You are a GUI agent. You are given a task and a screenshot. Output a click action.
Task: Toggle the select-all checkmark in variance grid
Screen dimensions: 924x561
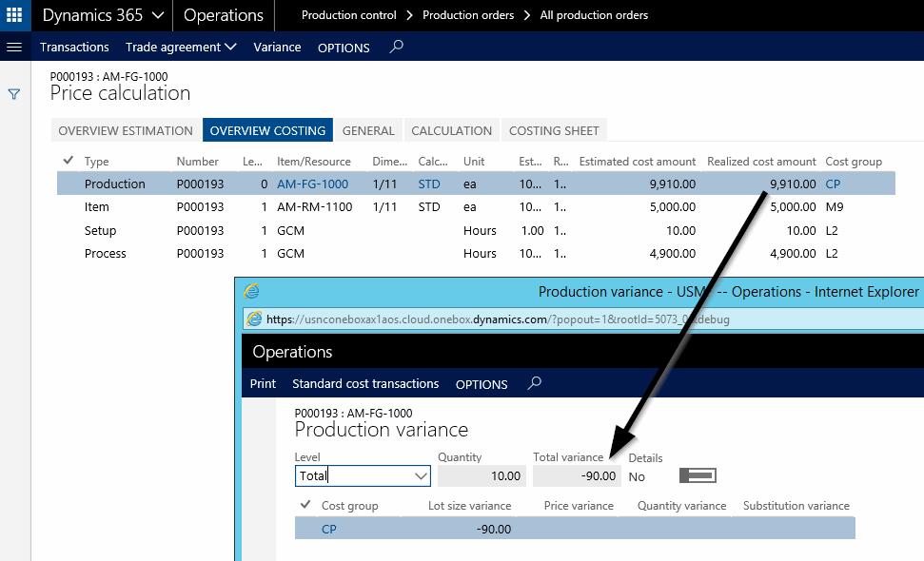(305, 505)
